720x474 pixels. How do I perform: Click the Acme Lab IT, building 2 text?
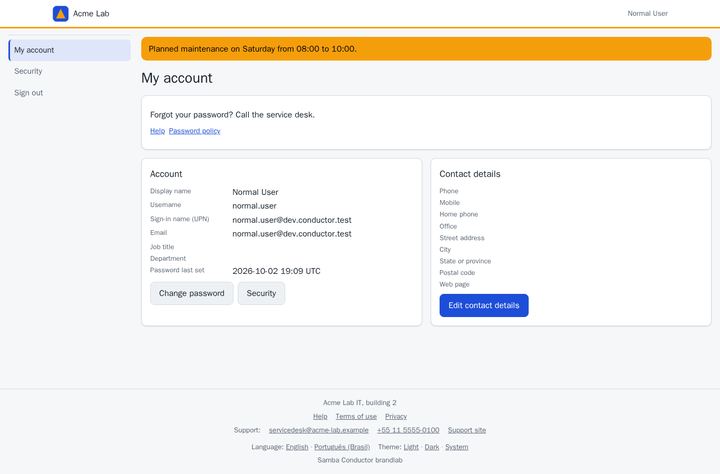click(x=360, y=403)
